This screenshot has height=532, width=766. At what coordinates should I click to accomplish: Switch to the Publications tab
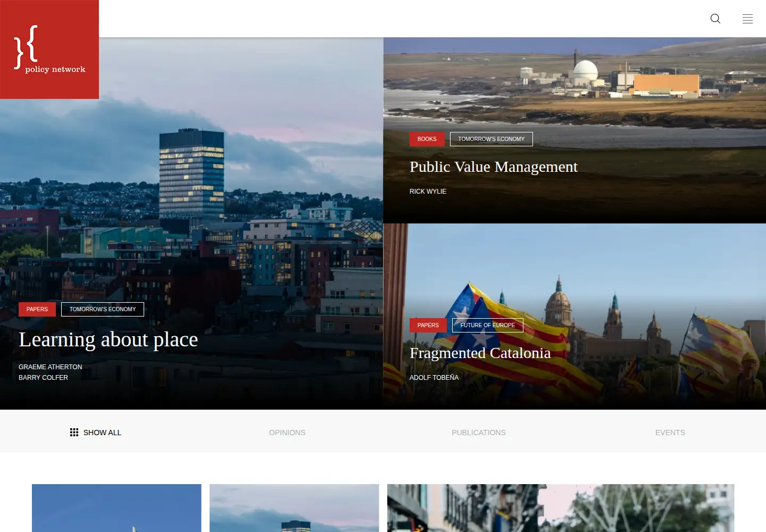[x=479, y=433]
